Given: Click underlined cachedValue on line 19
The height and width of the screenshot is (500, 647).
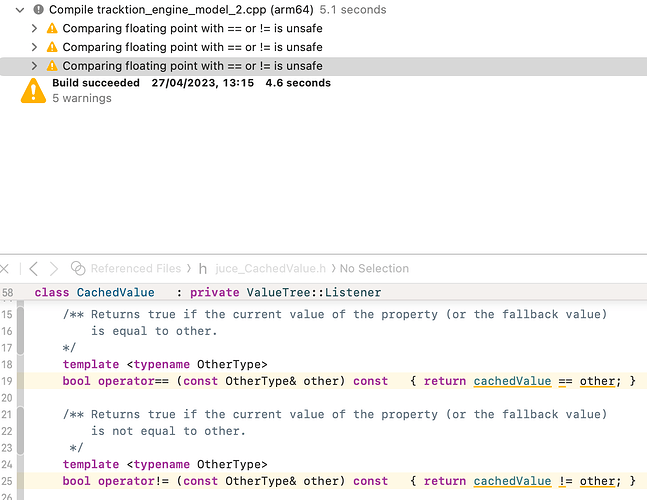Looking at the screenshot, I should pyautogui.click(x=512, y=381).
